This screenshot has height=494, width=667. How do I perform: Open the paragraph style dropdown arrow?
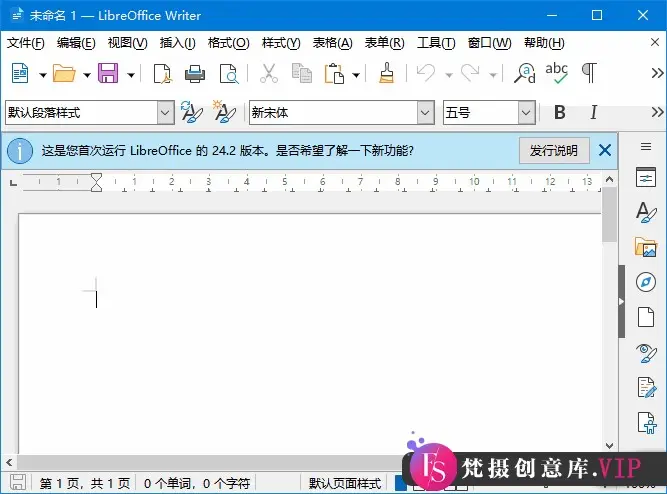165,113
